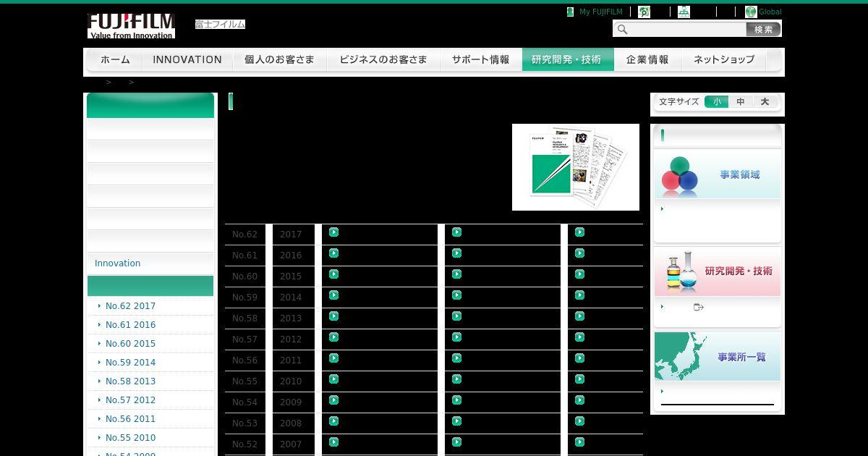868x456 pixels.
Task: Click first green arrow in No.62 row
Action: 333,232
